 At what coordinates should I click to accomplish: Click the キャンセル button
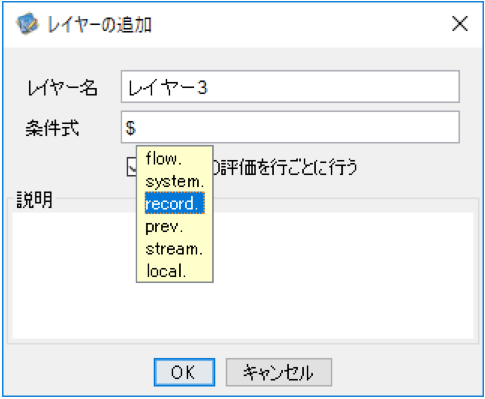point(279,372)
